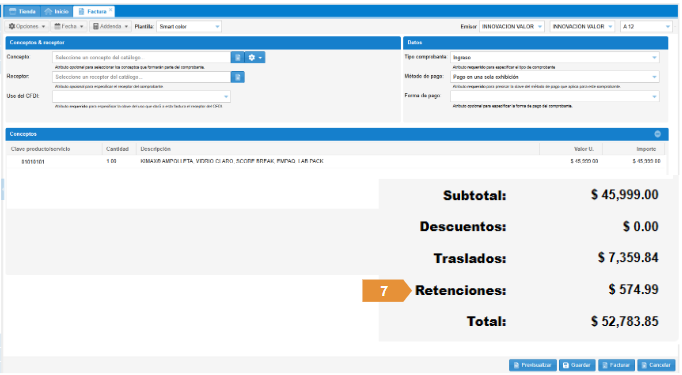The width and height of the screenshot is (682, 375).
Task: Open the gear settings dropdown beside Concepto
Action: (x=255, y=57)
